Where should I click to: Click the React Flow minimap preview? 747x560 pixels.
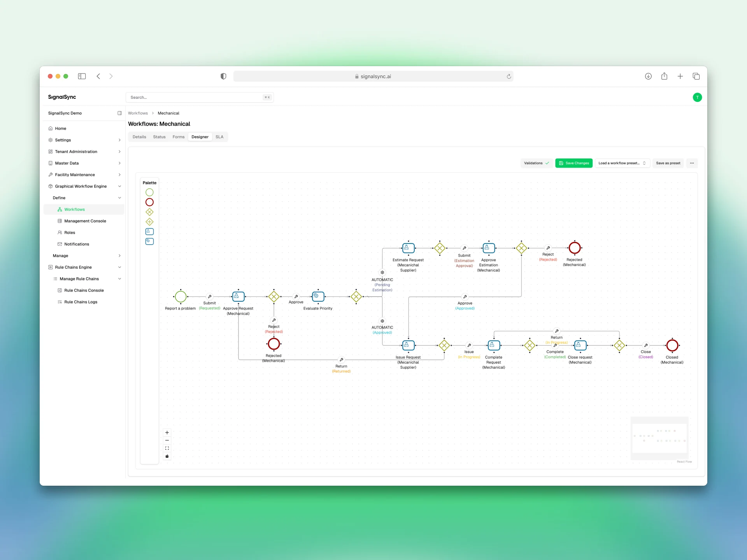click(x=659, y=438)
